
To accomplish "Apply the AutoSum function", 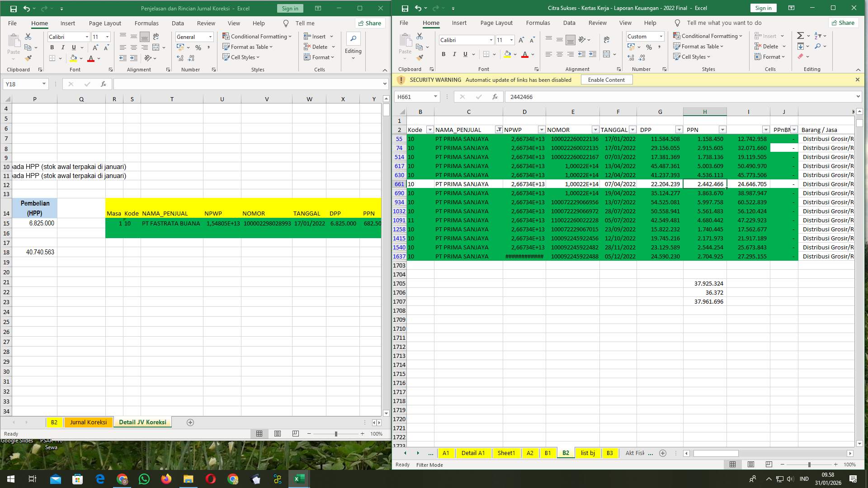I will (x=800, y=35).
